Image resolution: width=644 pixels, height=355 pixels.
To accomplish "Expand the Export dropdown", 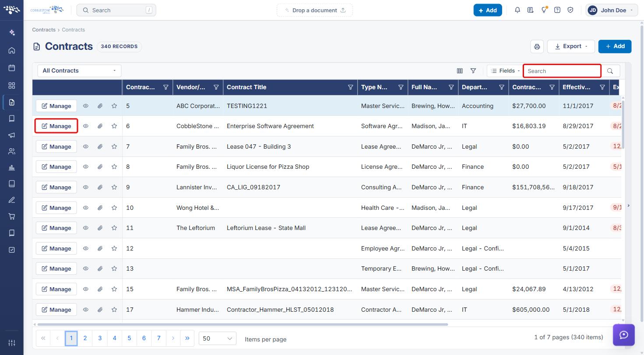I will click(571, 46).
